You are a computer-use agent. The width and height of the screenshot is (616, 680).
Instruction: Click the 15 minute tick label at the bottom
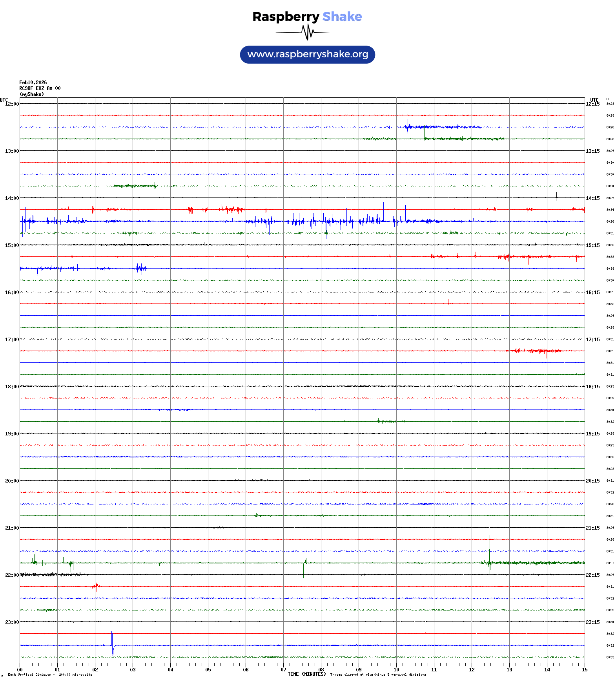click(584, 670)
